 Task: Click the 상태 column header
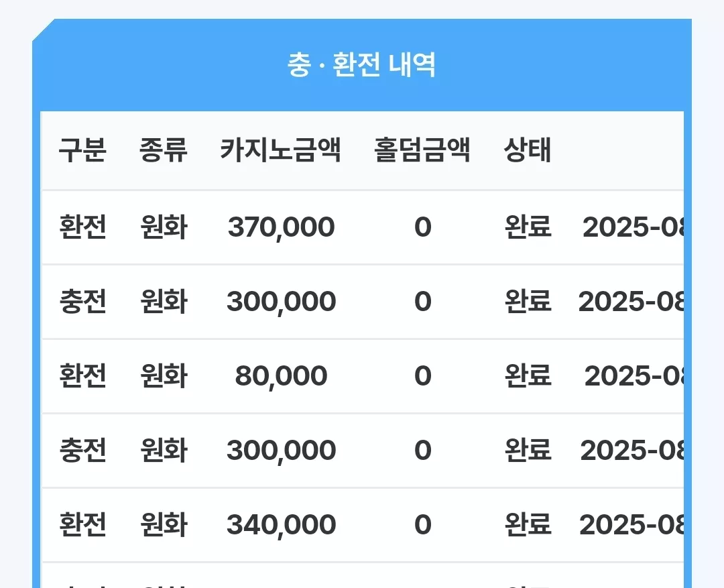[528, 150]
